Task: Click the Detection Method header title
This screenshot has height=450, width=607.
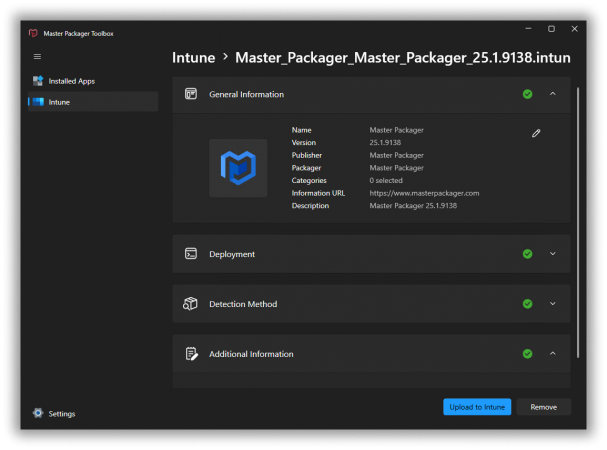Action: click(x=243, y=304)
